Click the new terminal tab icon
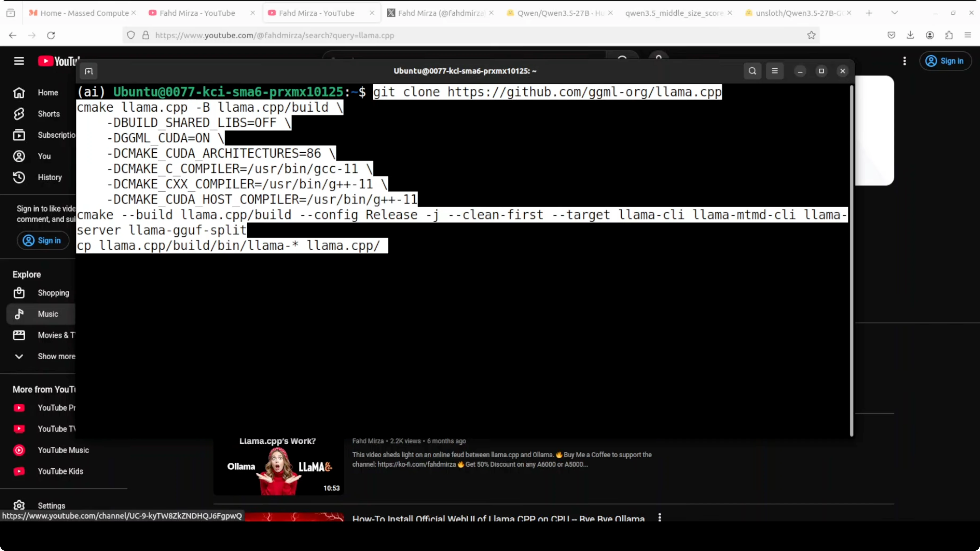 pyautogui.click(x=89, y=71)
